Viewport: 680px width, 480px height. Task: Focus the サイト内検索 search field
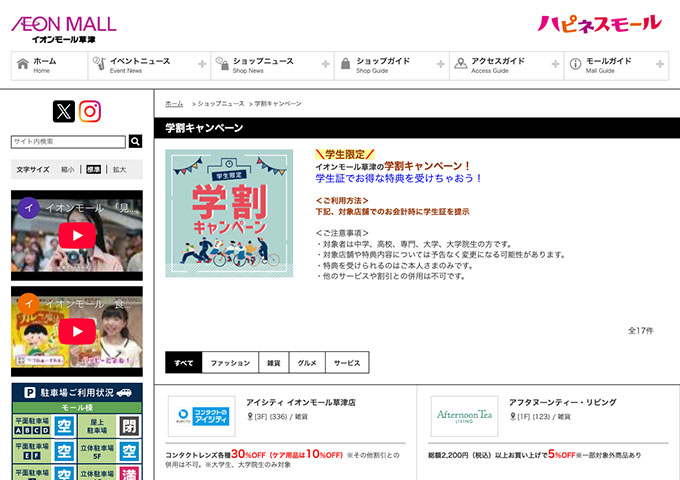[68, 142]
